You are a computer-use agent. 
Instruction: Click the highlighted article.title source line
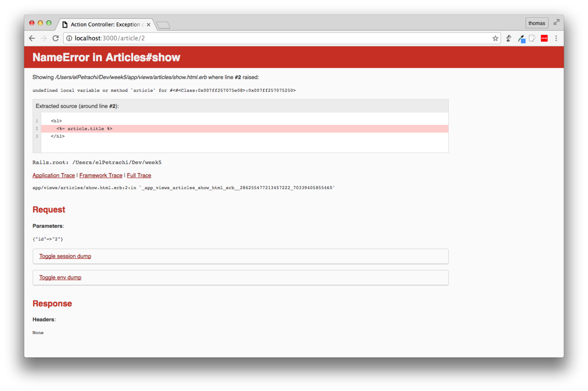point(245,129)
